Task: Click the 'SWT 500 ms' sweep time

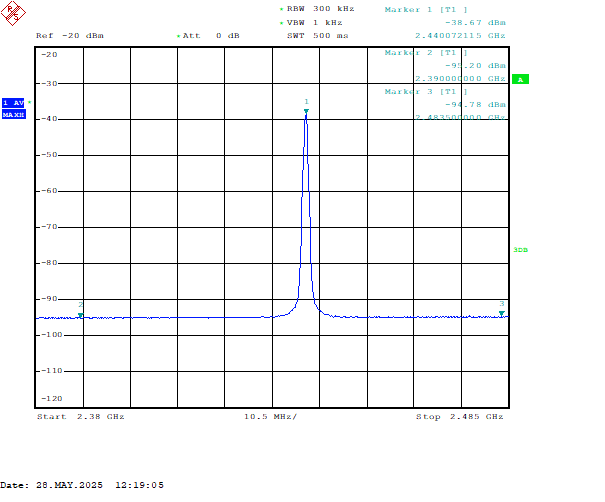Action: (318, 36)
